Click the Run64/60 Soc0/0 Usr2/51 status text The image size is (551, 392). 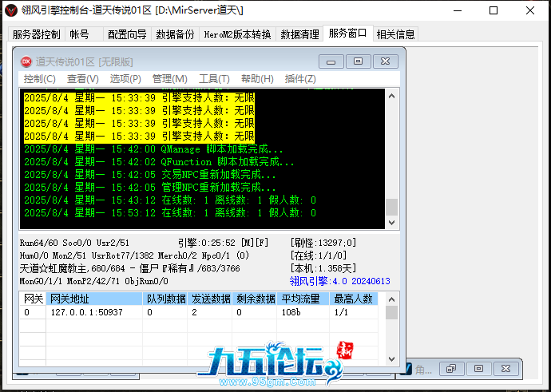point(74,243)
